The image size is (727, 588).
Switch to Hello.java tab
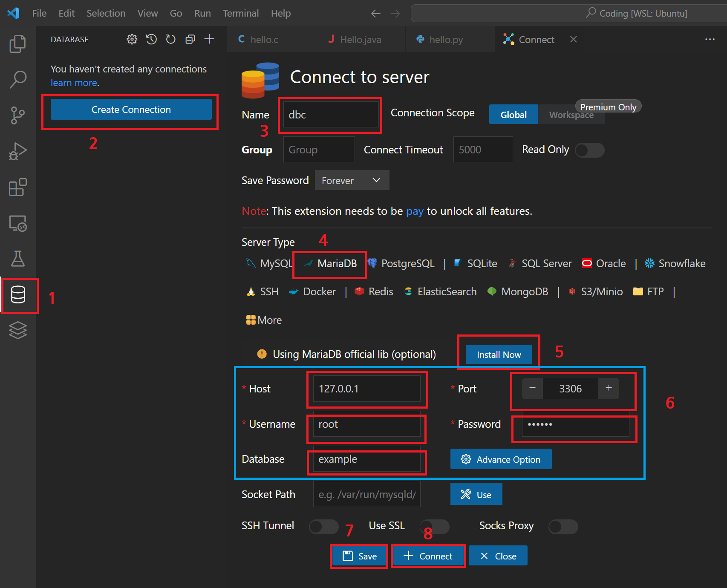coord(361,39)
